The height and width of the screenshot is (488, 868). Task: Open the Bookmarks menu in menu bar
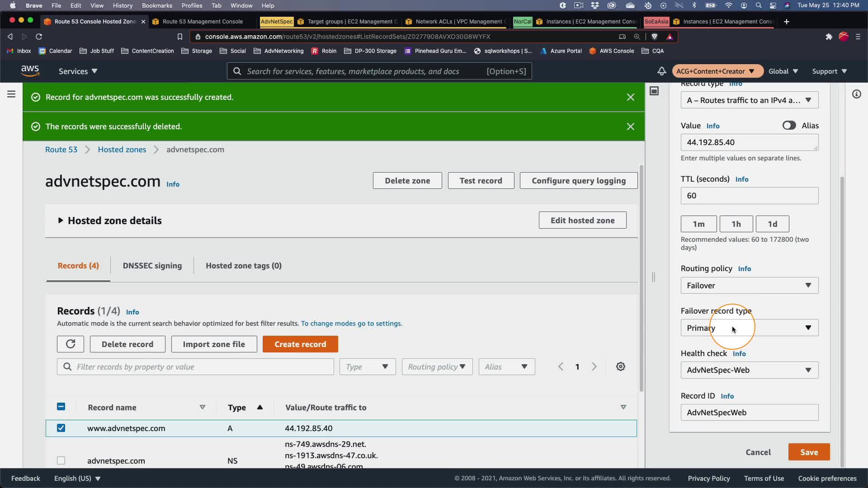click(157, 5)
